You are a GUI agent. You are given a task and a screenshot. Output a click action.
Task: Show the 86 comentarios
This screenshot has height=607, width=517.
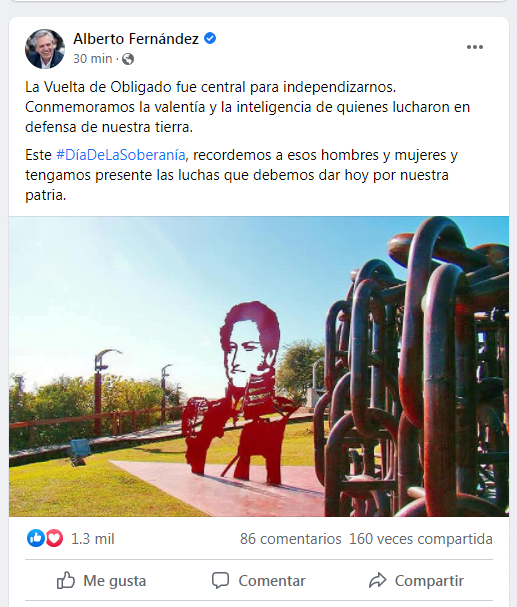tap(291, 539)
